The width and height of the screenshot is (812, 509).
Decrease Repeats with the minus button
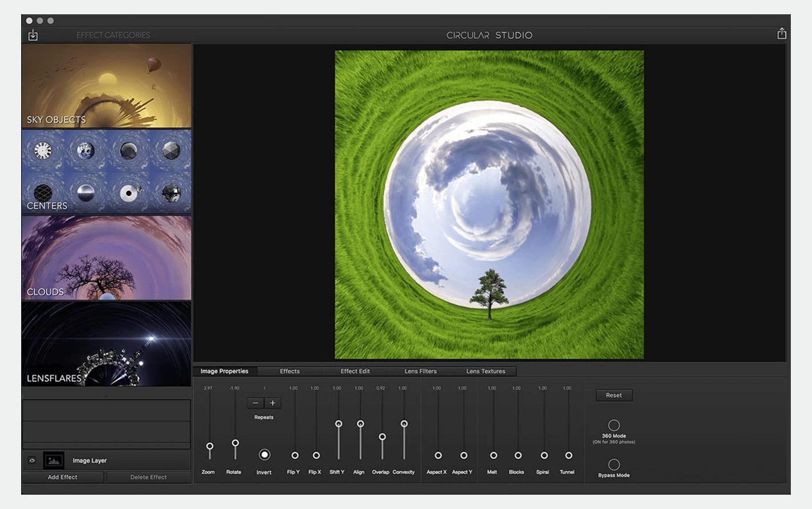(x=256, y=403)
